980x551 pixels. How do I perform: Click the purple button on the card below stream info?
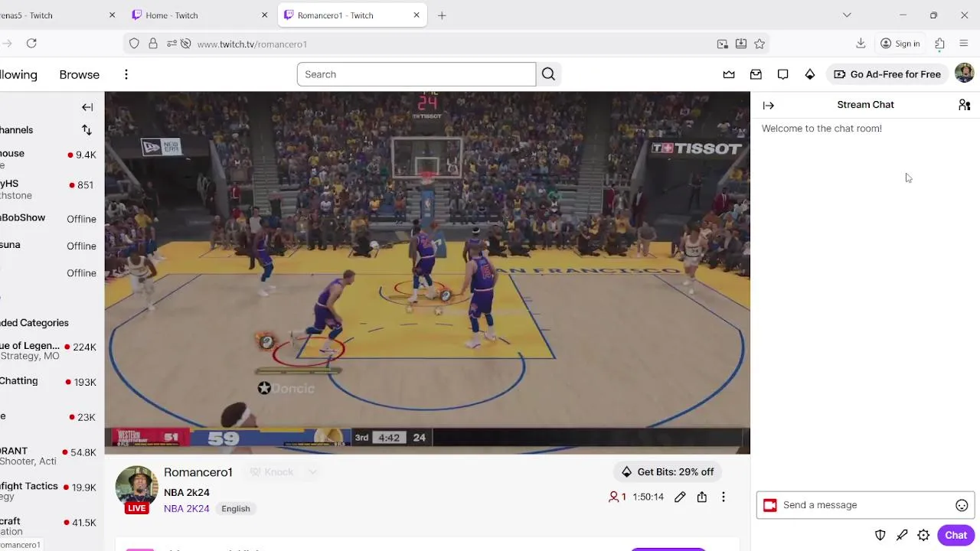coord(668,549)
